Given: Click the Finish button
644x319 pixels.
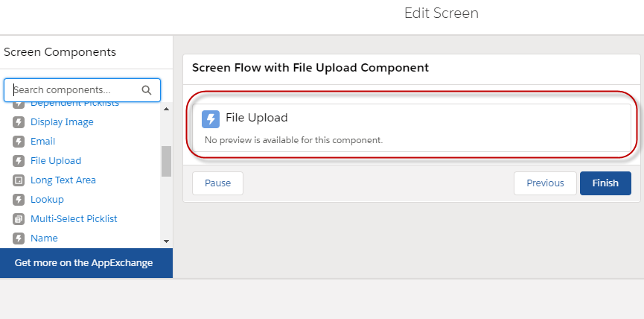Looking at the screenshot, I should (605, 183).
